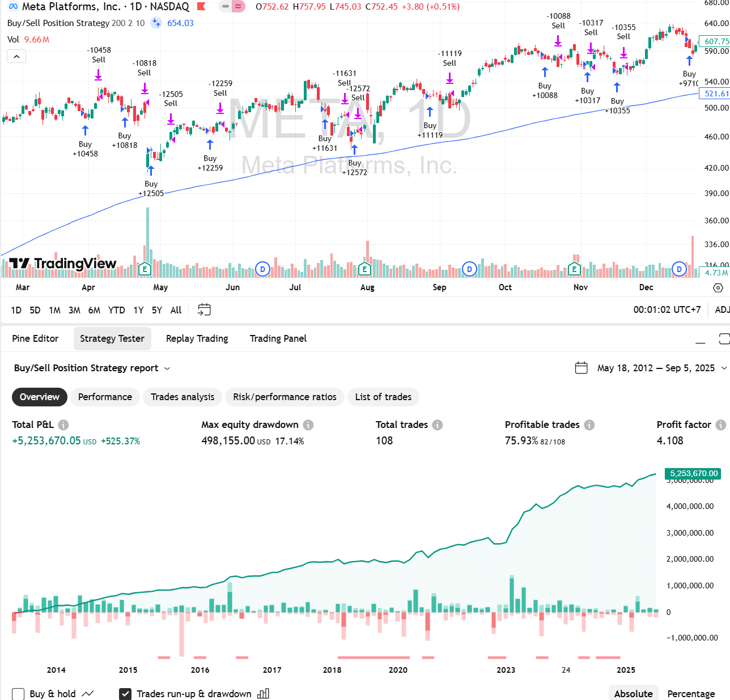Screen dimensions: 730x700
Task: Click Buy/Sell Position Strategy 200 2 10 legend
Action: 76,23
